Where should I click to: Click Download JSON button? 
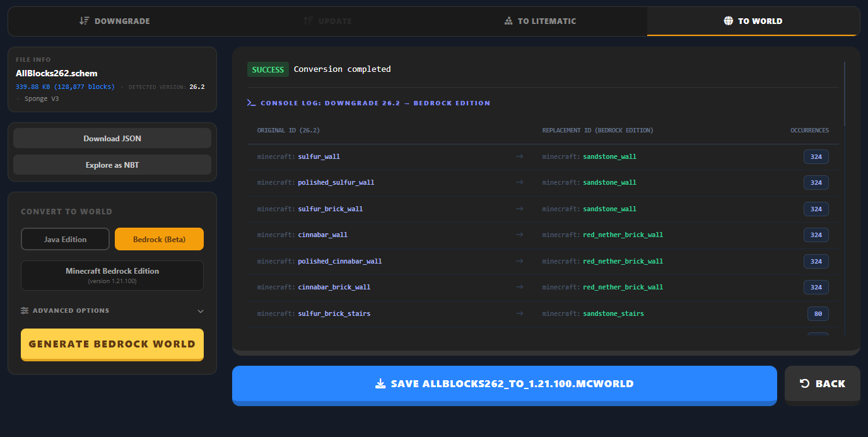tap(112, 138)
